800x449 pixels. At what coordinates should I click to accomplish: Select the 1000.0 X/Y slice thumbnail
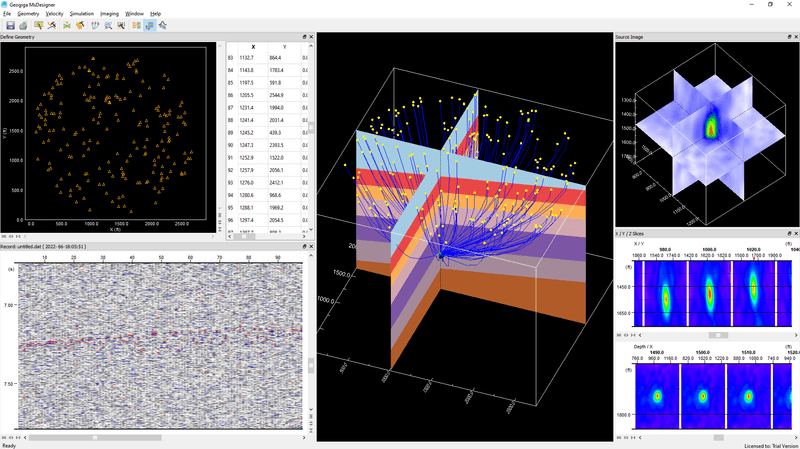tap(709, 290)
